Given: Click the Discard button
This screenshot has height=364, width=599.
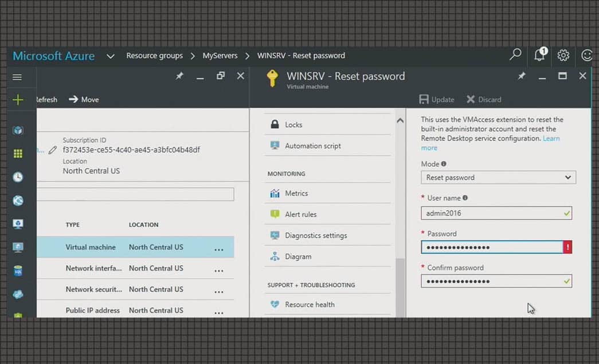Looking at the screenshot, I should (x=484, y=99).
